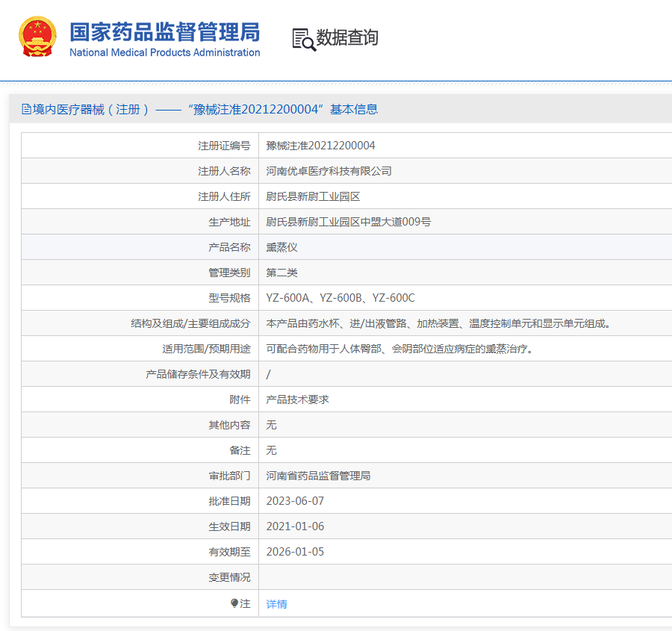This screenshot has height=631, width=672.
Task: Click the 变更情况 label
Action: (229, 577)
